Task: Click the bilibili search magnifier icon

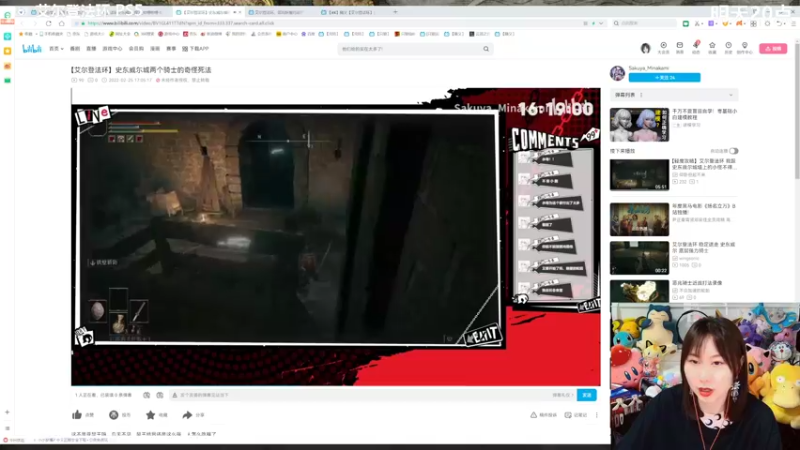Action: pos(486,49)
